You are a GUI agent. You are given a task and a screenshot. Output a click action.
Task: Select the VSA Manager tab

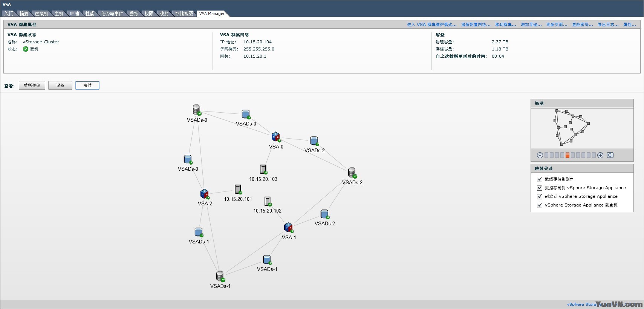coord(212,14)
